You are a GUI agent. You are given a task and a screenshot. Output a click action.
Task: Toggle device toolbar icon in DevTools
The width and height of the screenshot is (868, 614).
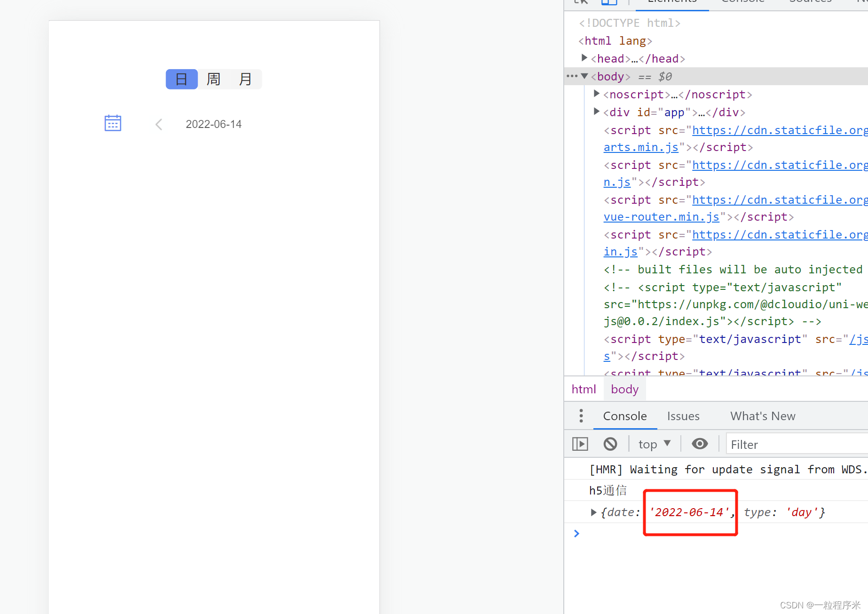click(x=609, y=2)
